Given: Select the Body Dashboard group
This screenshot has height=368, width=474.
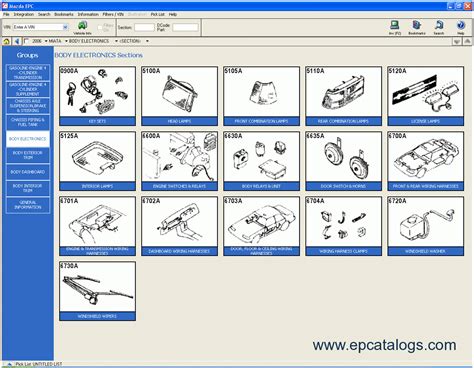Looking at the screenshot, I should pos(28,172).
